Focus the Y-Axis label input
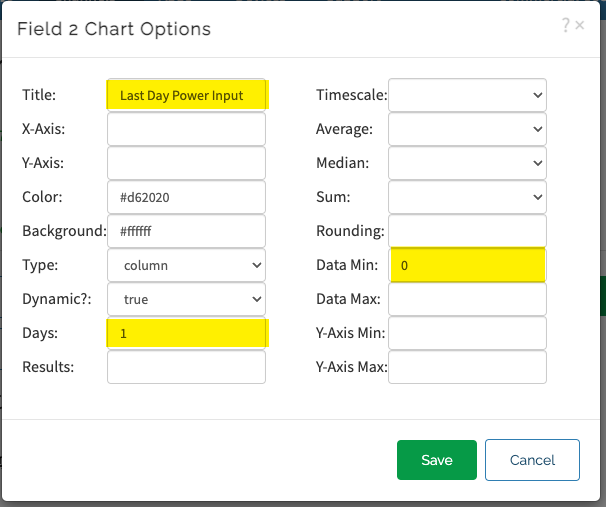Viewport: 606px width, 507px height. click(186, 163)
